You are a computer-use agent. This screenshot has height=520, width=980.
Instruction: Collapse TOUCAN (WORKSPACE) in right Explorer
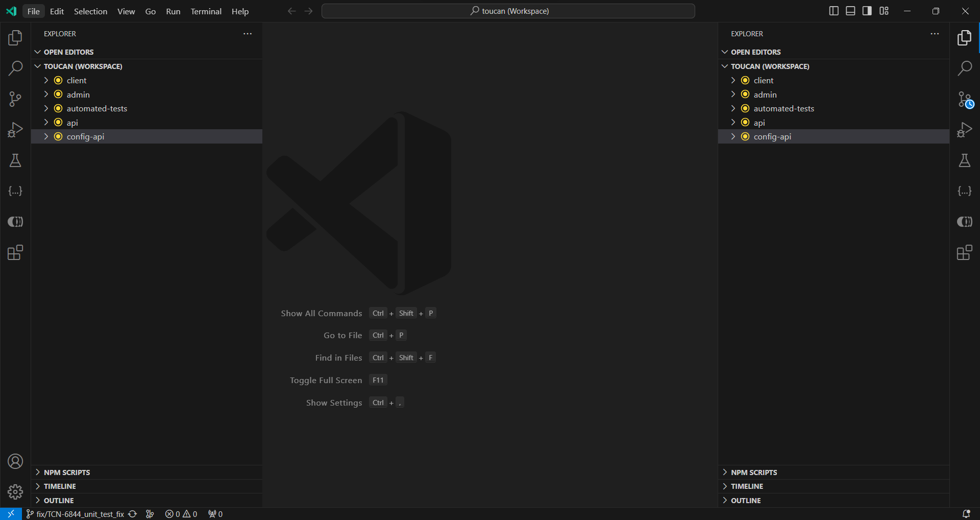(725, 66)
